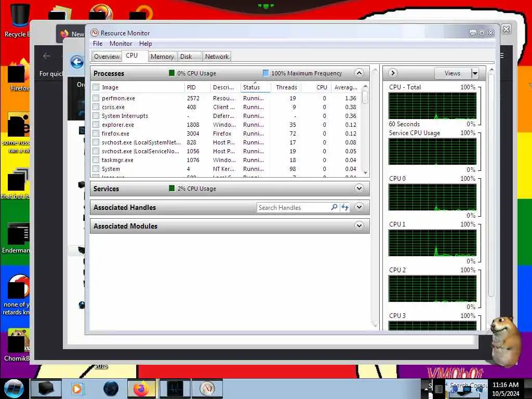
Task: Collapse the graphs pane with the arrow button
Action: coord(393,73)
